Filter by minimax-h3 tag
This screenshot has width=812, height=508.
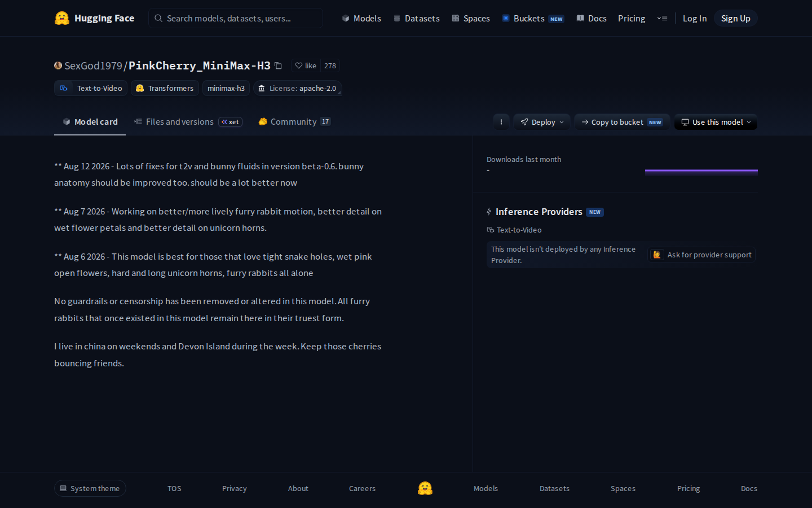tap(226, 88)
